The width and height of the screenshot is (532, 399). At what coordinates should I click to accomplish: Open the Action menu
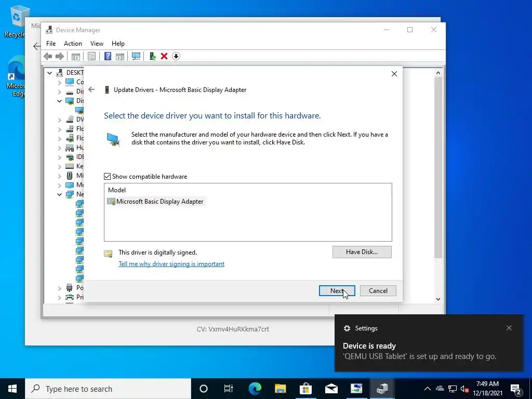pos(73,44)
